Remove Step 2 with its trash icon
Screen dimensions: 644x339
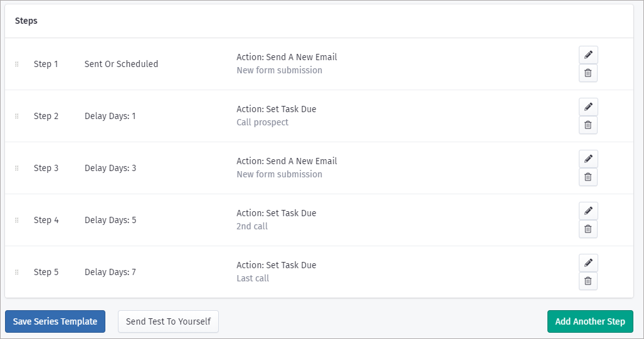tap(588, 125)
